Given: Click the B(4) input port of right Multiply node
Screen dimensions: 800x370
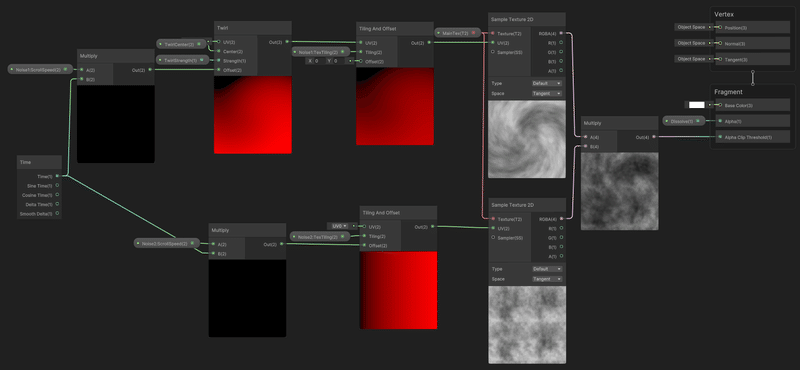Looking at the screenshot, I should [x=585, y=147].
